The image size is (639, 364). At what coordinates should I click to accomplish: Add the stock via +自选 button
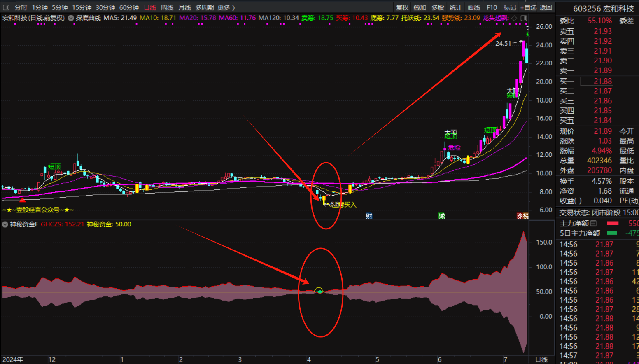click(x=528, y=7)
